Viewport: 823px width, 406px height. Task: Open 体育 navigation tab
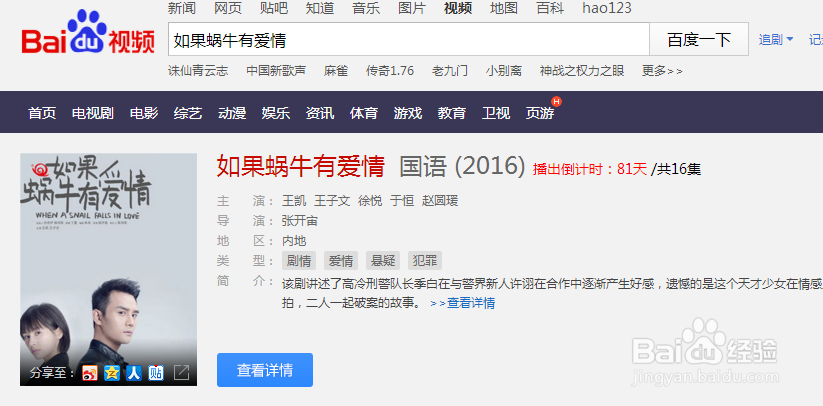click(364, 113)
